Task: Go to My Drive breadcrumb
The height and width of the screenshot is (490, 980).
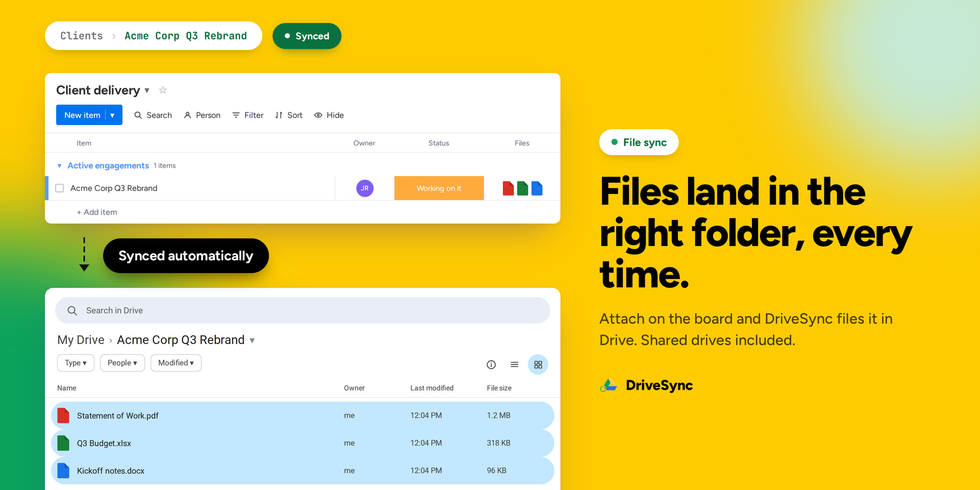Action: coord(81,340)
